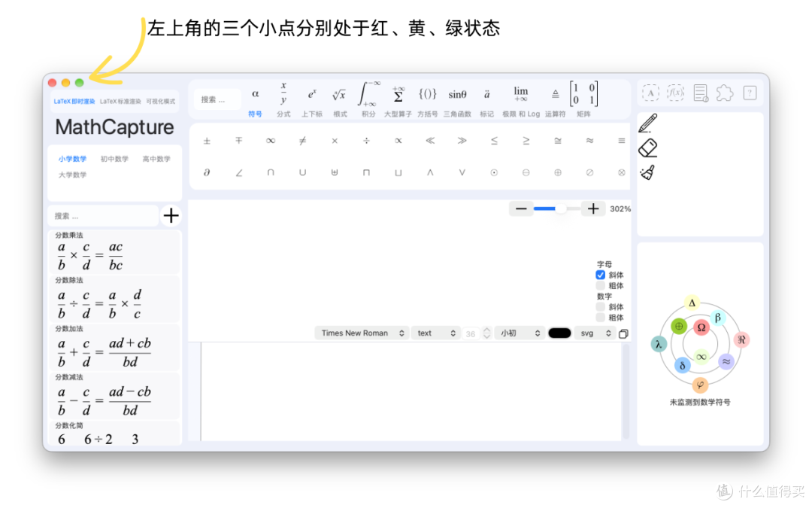The width and height of the screenshot is (812, 508).
Task: Insert the union ∪ symbol
Action: [x=302, y=172]
